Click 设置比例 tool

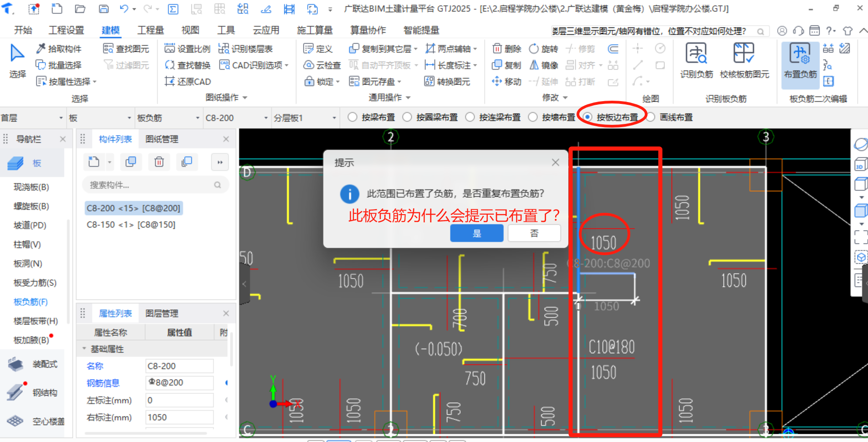click(x=188, y=49)
